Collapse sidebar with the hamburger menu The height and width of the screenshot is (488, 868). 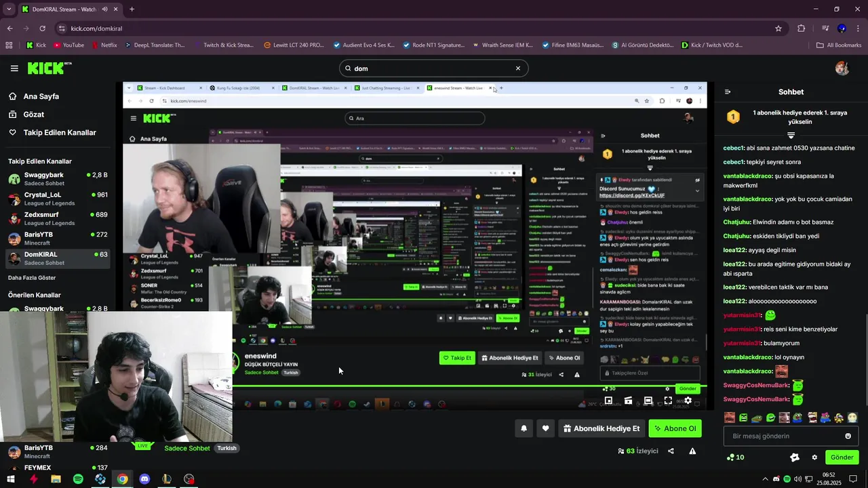(14, 68)
